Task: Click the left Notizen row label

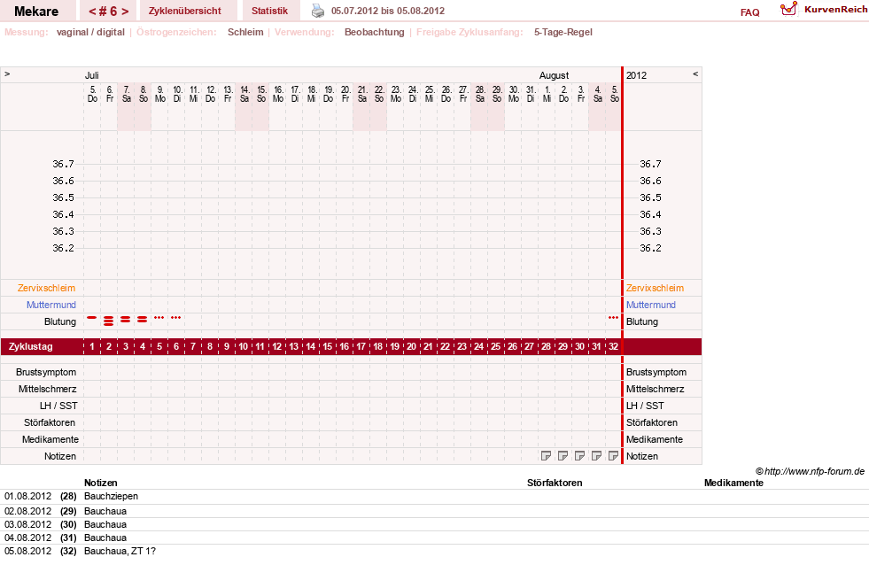Action: (60, 455)
